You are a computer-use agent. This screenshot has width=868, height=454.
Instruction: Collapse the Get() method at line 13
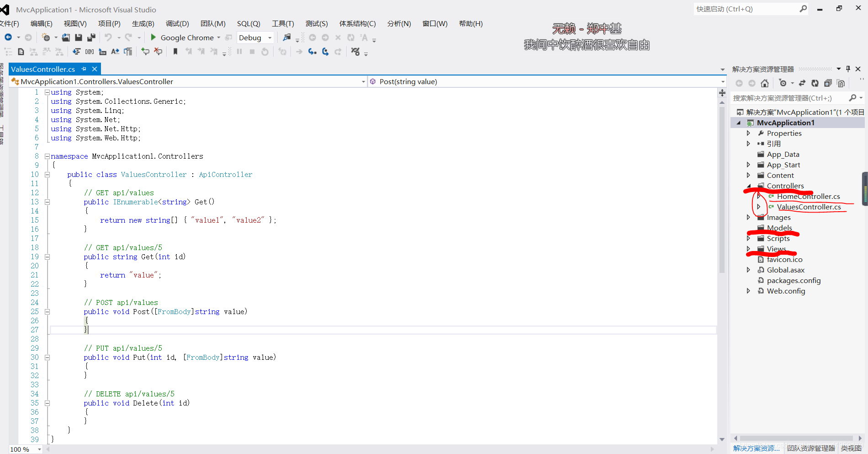47,202
